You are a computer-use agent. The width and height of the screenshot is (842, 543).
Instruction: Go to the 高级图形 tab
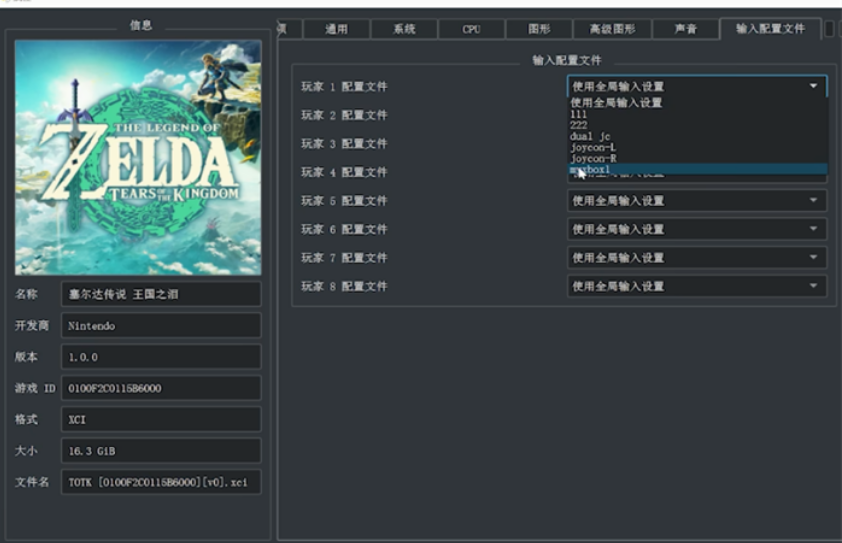click(x=613, y=29)
